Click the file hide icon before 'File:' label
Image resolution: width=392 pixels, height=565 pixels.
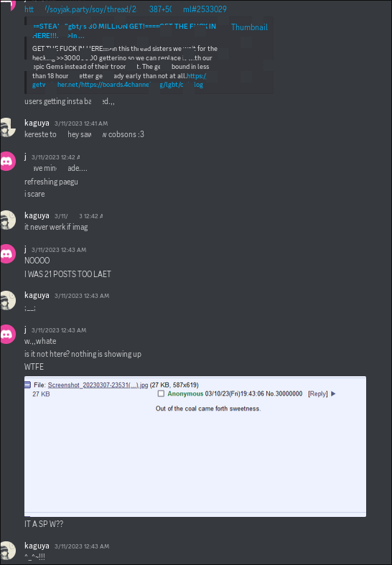(x=28, y=385)
